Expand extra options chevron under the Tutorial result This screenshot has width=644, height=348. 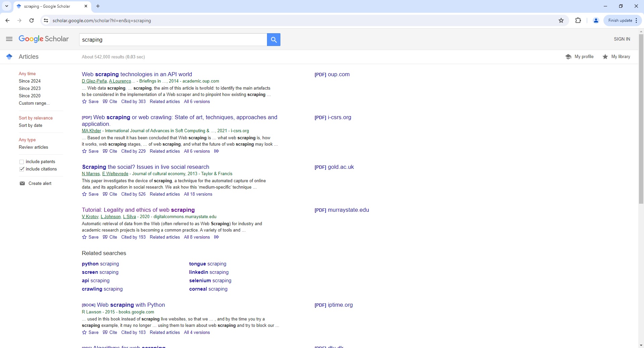coord(217,237)
